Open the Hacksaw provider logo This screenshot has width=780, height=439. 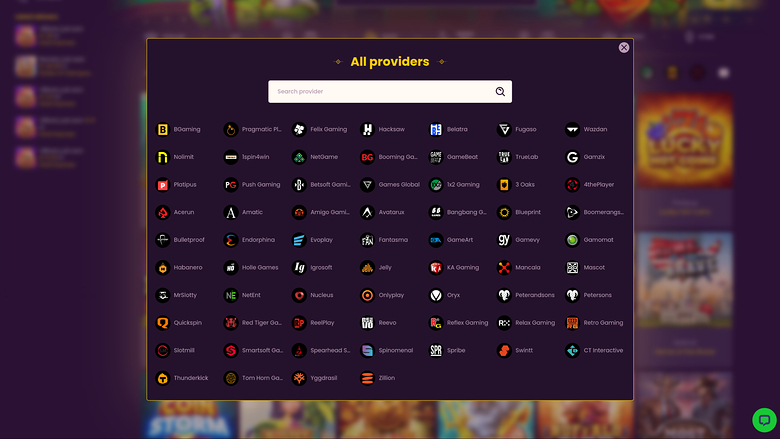(x=367, y=130)
